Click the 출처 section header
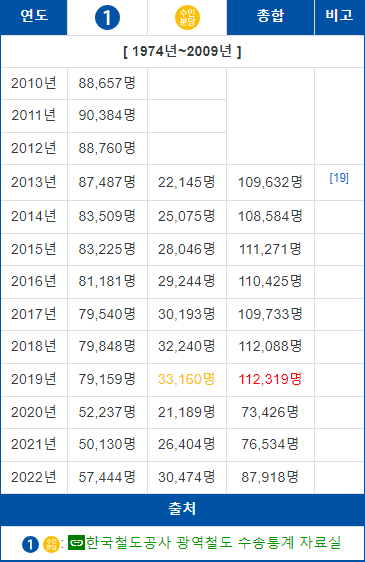 [182, 509]
